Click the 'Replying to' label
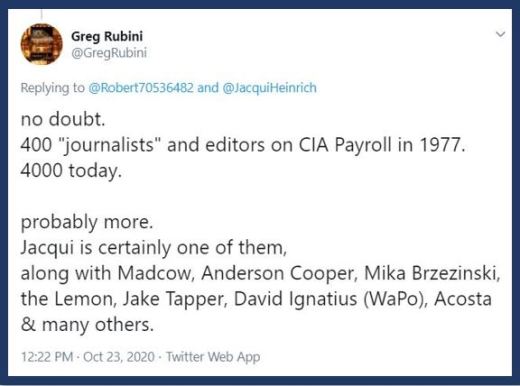Viewport: 520px width, 386px height. pyautogui.click(x=53, y=88)
